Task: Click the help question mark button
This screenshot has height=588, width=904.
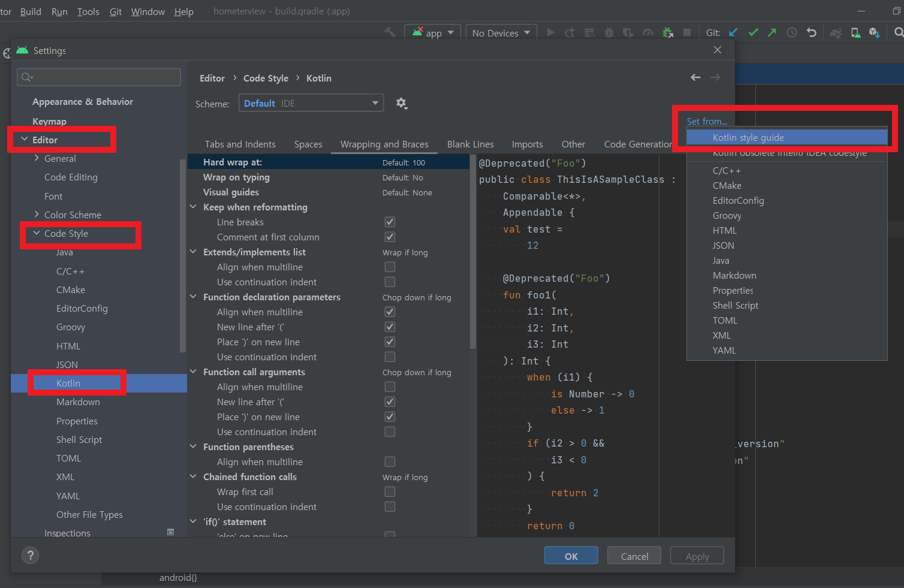Action: (x=31, y=555)
